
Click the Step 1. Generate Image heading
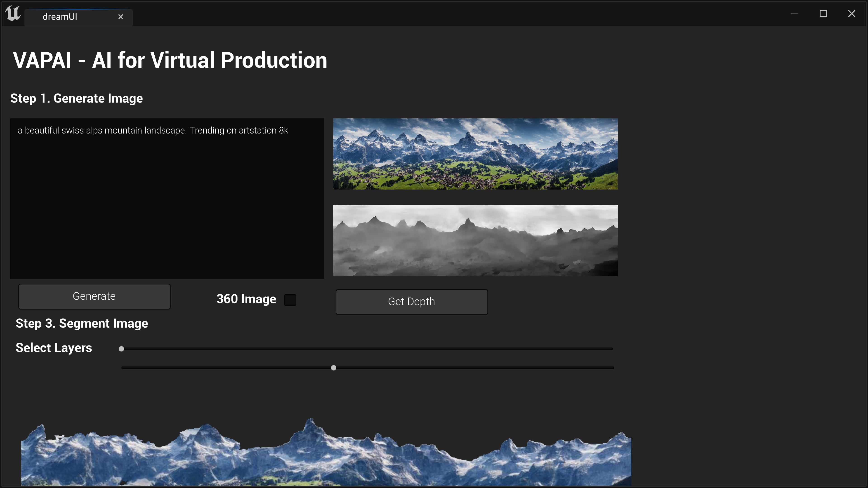point(76,99)
